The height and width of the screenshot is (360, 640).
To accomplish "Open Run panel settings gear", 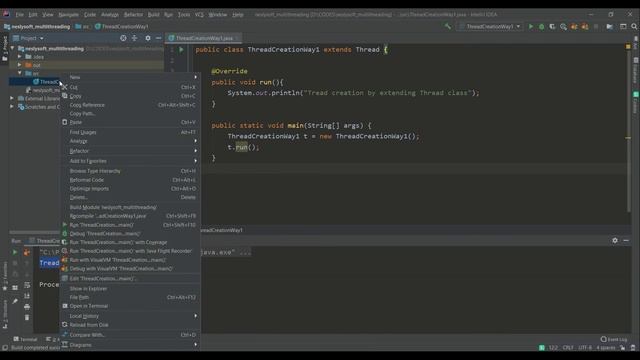I will (x=615, y=240).
